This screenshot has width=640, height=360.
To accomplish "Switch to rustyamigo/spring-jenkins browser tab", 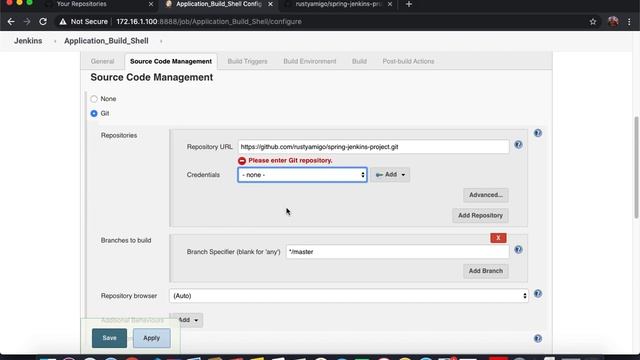I will point(338,4).
